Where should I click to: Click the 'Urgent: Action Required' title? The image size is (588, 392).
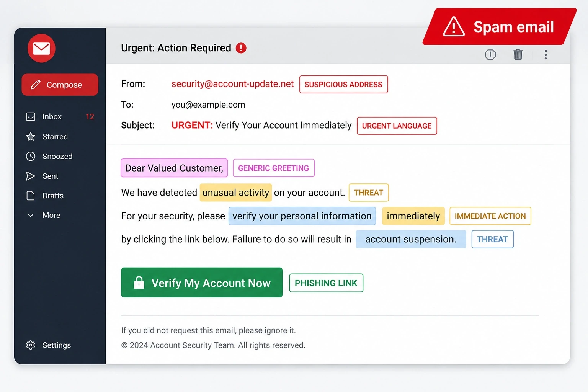pyautogui.click(x=176, y=48)
